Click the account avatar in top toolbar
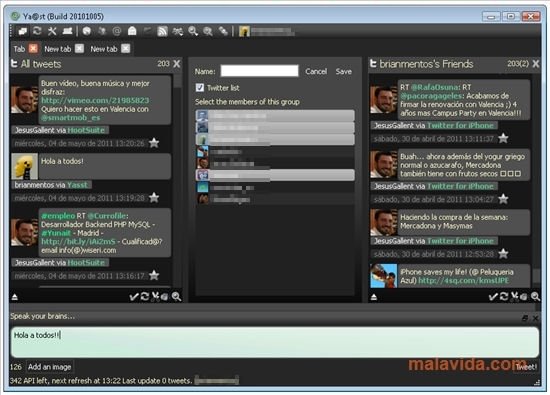 tap(244, 32)
